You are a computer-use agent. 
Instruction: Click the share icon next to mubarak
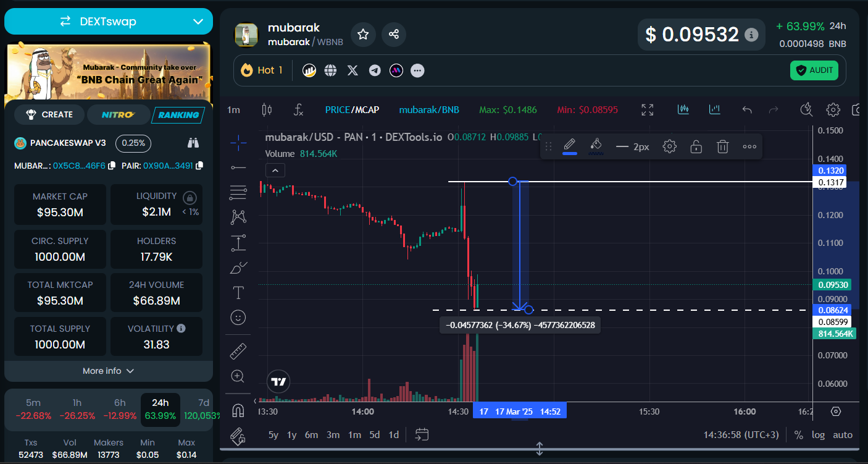394,35
